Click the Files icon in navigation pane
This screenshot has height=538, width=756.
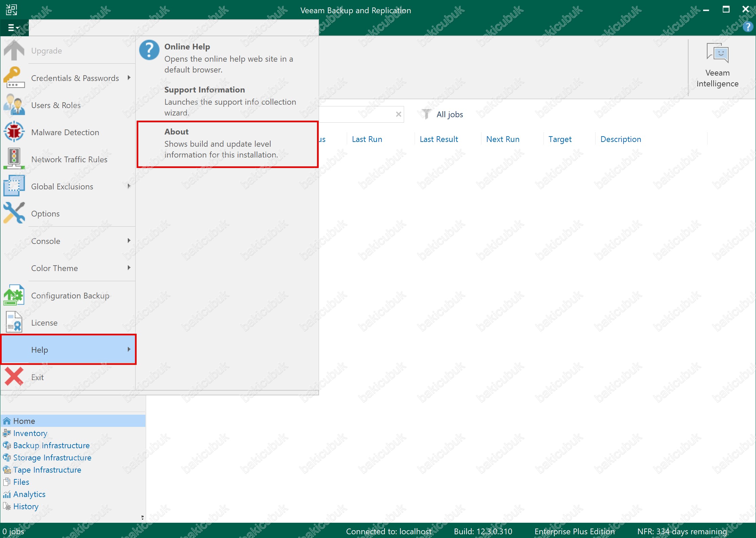[7, 482]
